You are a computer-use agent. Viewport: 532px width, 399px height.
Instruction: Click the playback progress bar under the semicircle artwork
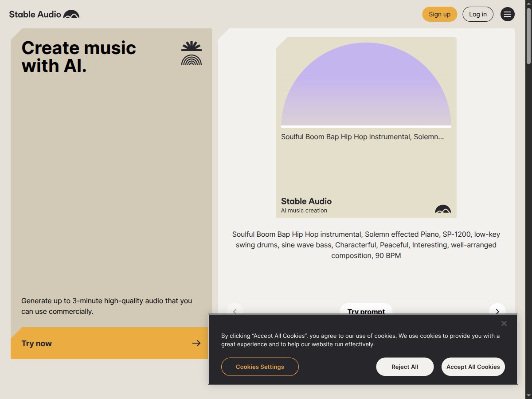(366, 126)
